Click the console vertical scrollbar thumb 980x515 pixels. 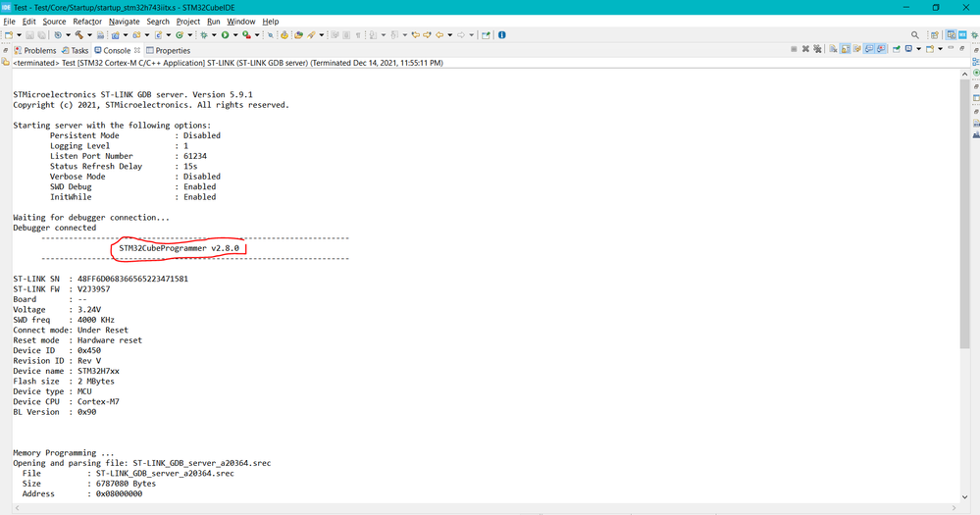[x=964, y=215]
